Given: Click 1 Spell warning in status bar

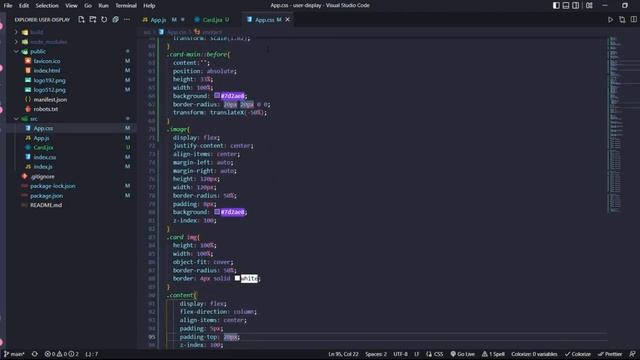Looking at the screenshot, I should pos(493,354).
